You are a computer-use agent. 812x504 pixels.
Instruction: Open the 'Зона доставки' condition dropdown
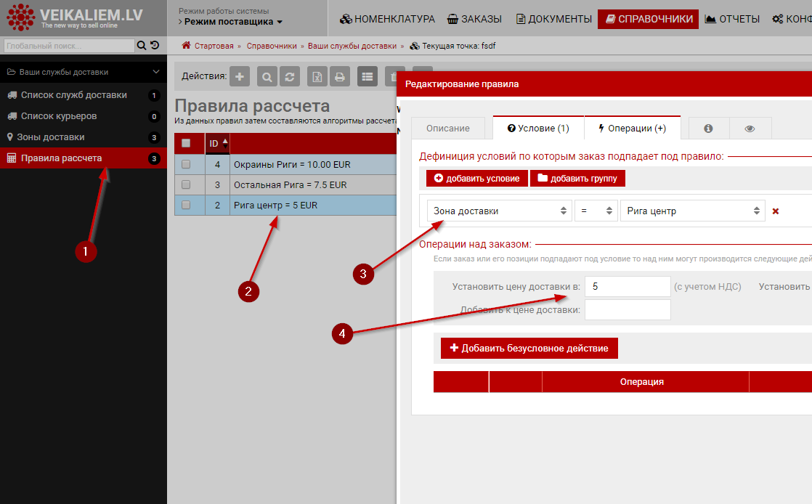499,211
